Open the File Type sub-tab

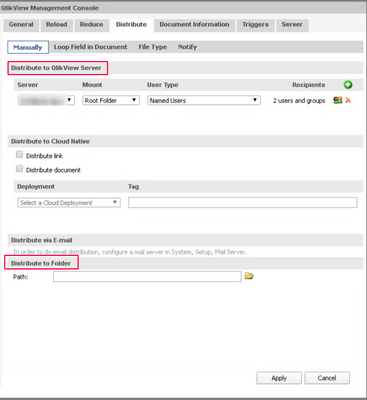(x=153, y=47)
